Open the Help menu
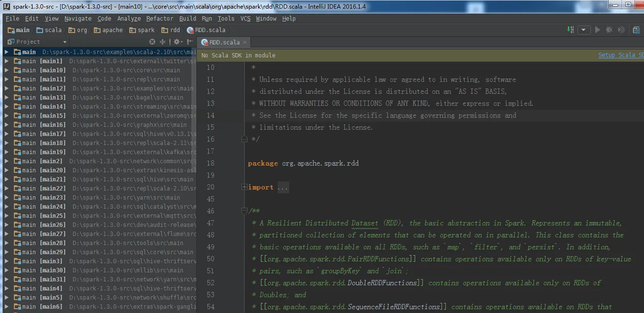 click(289, 18)
